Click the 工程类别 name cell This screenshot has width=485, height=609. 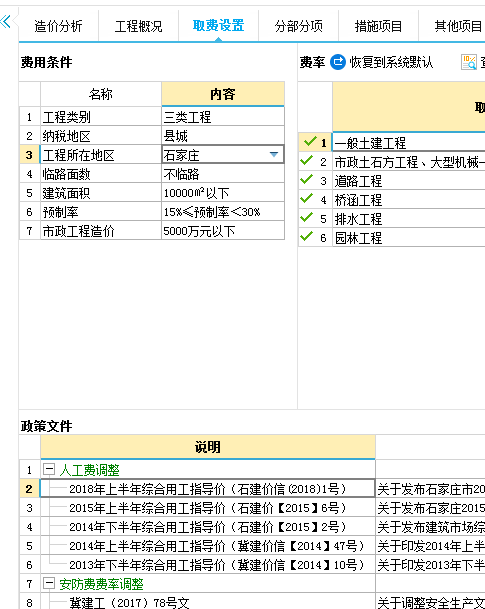click(101, 117)
